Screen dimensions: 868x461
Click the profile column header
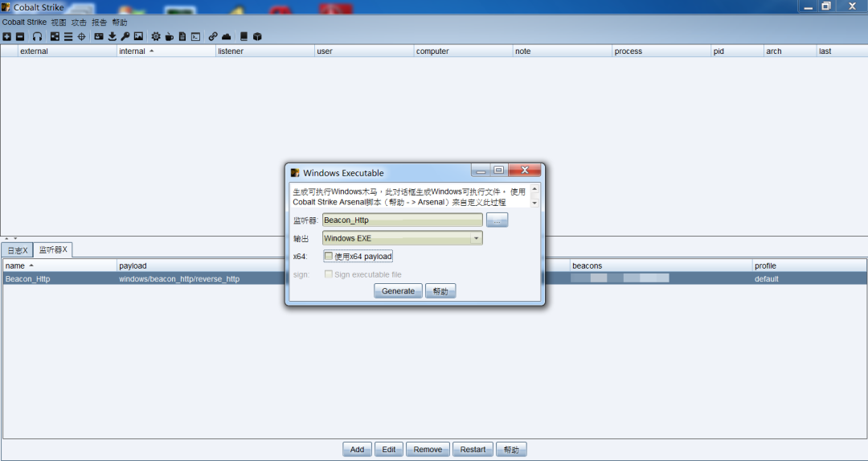point(810,266)
